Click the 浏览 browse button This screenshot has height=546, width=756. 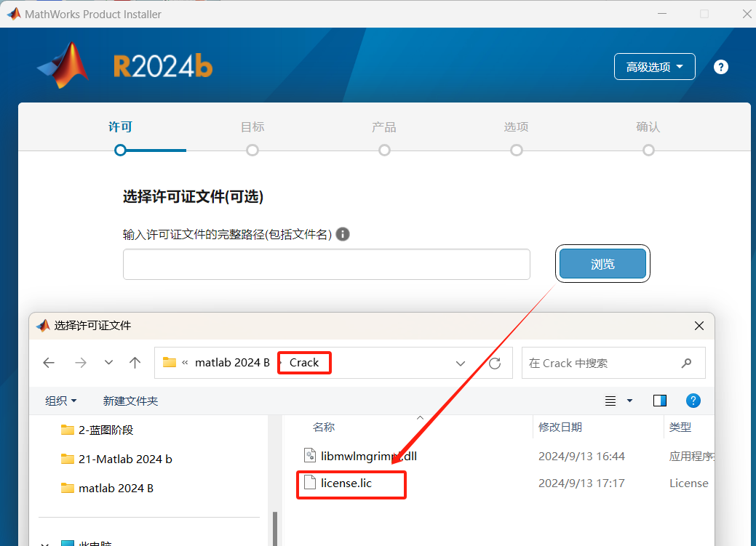[x=602, y=264]
